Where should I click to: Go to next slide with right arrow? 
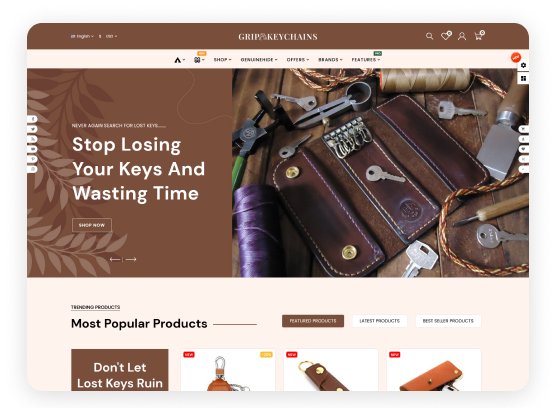pyautogui.click(x=131, y=259)
